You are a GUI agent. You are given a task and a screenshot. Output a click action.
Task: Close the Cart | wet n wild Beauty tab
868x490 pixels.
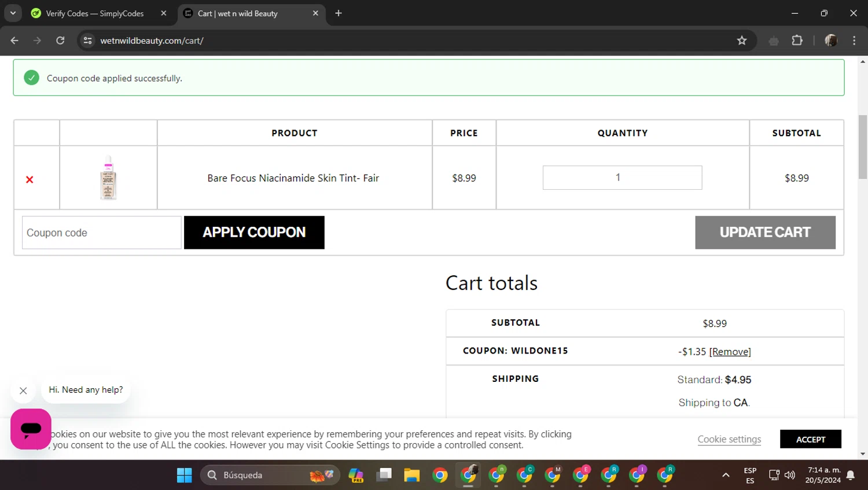pos(315,13)
